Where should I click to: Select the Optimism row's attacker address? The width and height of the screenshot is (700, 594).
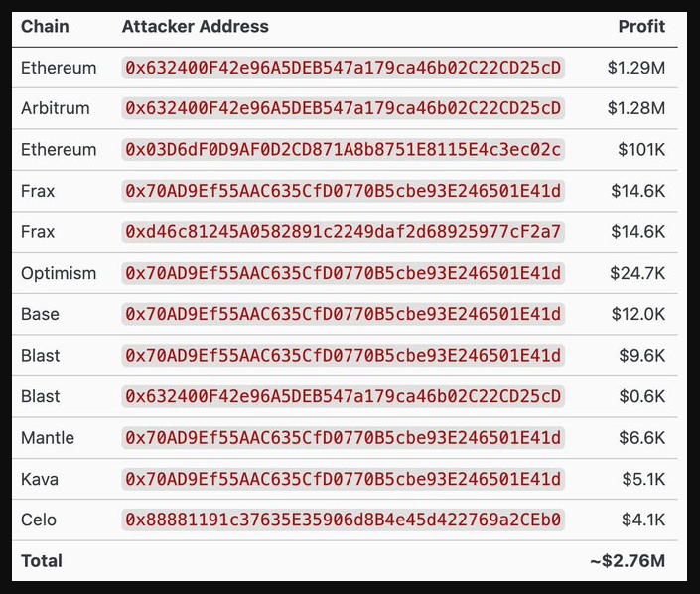pyautogui.click(x=343, y=273)
